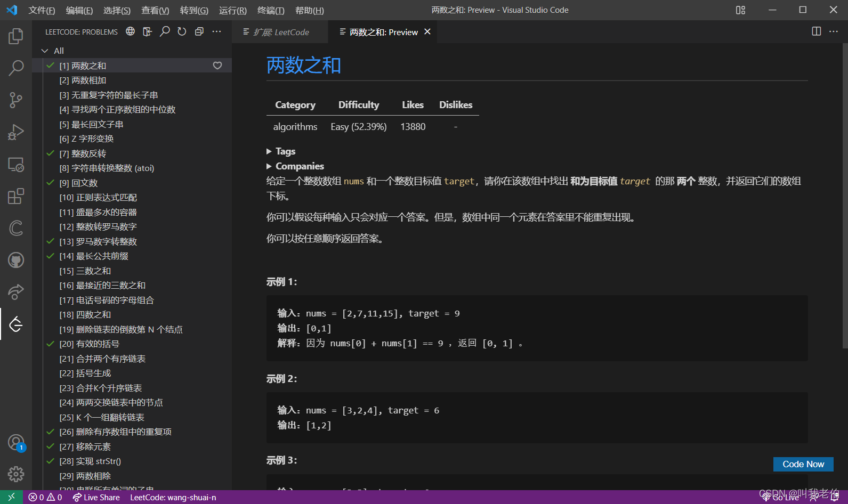The height and width of the screenshot is (504, 848).
Task: Click the search problem magnifier icon
Action: pyautogui.click(x=165, y=31)
